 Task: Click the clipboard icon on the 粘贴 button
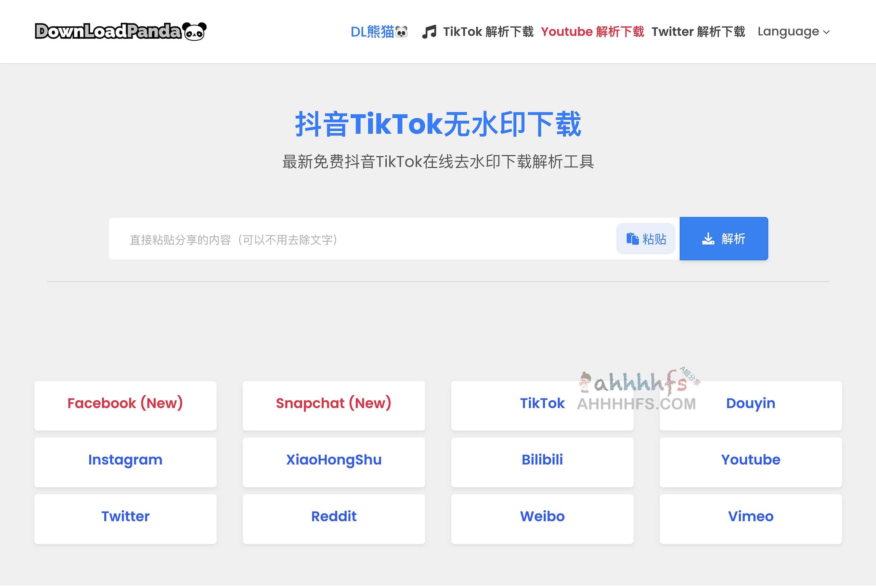pyautogui.click(x=632, y=239)
